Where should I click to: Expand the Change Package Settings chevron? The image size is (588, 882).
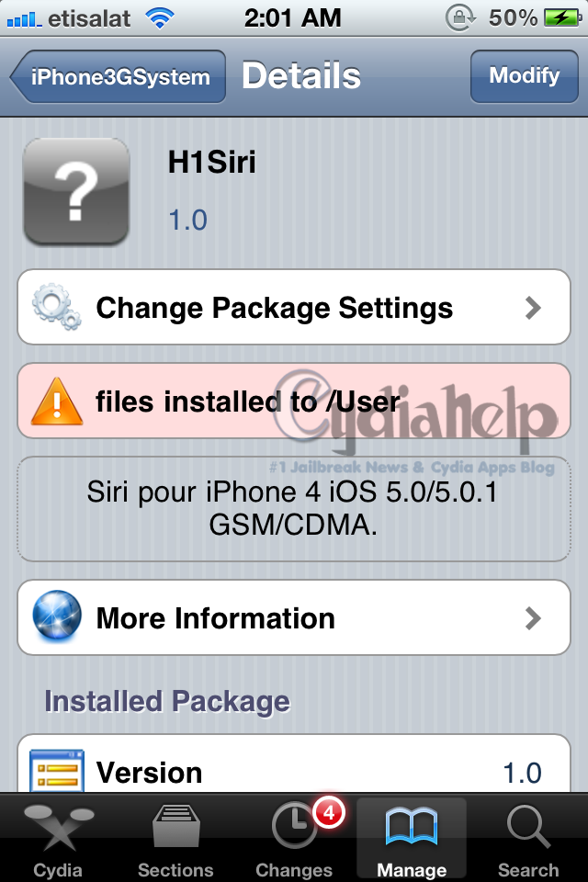[533, 308]
